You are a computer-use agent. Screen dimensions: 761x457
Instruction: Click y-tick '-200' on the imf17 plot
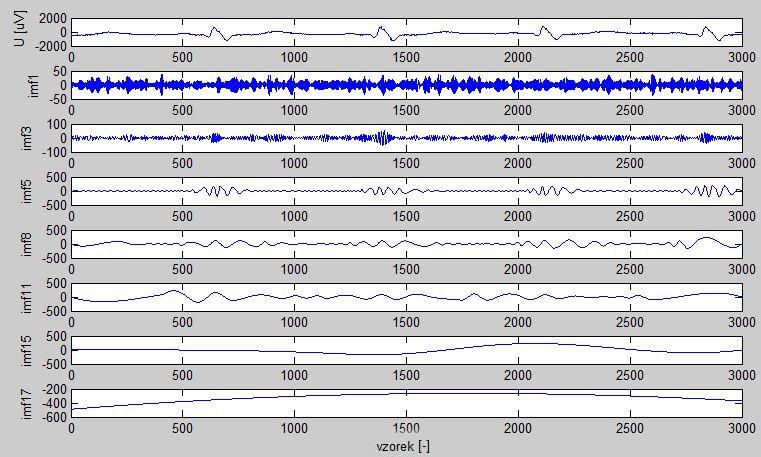[x=53, y=390]
